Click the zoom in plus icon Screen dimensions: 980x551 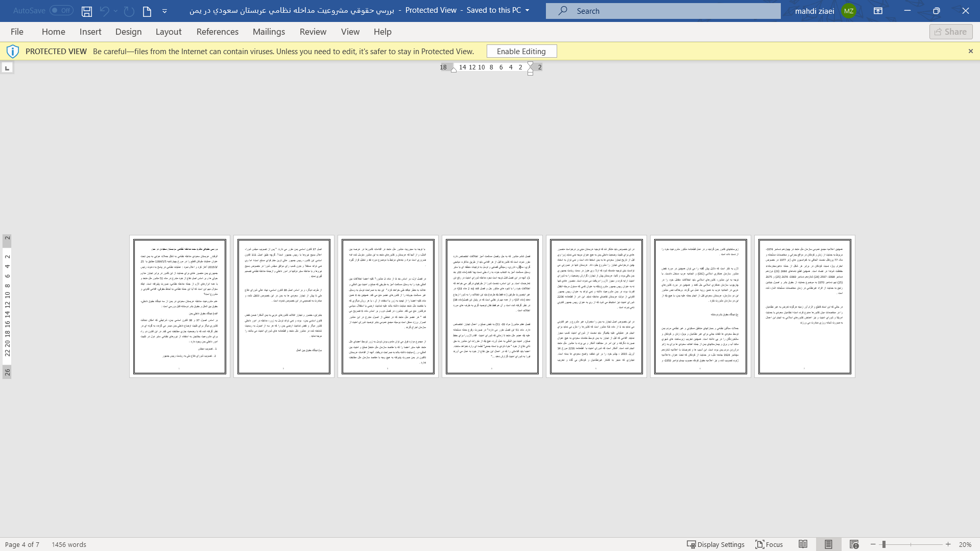coord(948,544)
